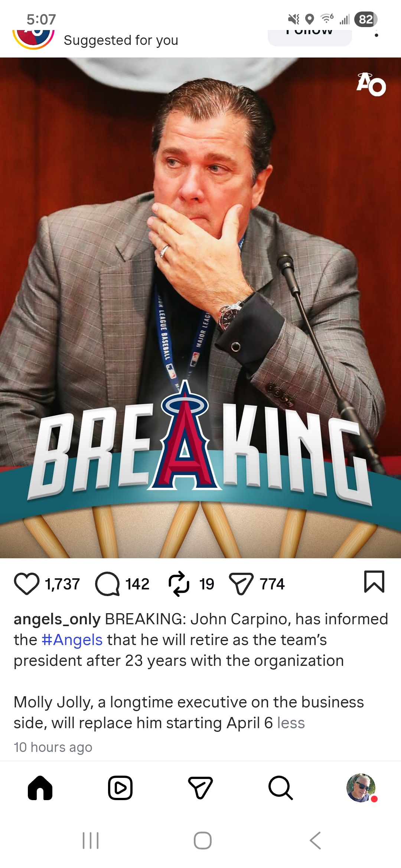Open the Reels tab
This screenshot has width=401, height=868.
click(120, 788)
